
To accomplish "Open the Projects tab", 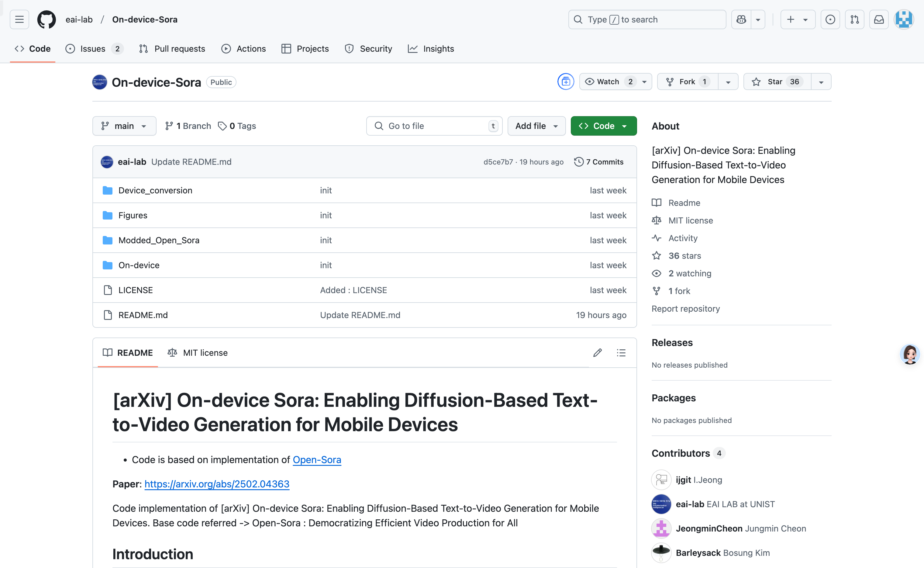I will point(305,49).
